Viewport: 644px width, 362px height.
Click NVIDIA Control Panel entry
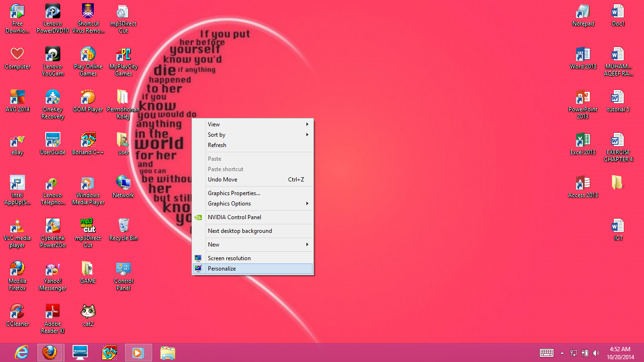pos(253,217)
